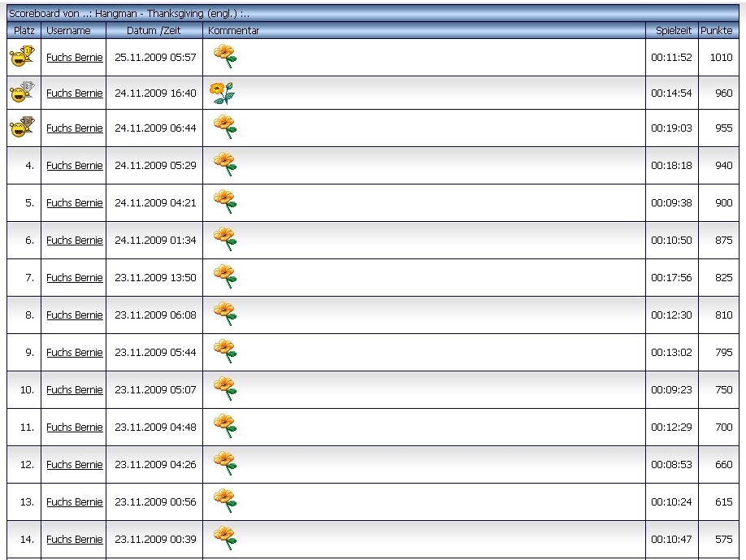Image resolution: width=746 pixels, height=560 pixels.
Task: Open Fuchs Bernie link dated 24.11.2009 06:44
Action: point(75,128)
